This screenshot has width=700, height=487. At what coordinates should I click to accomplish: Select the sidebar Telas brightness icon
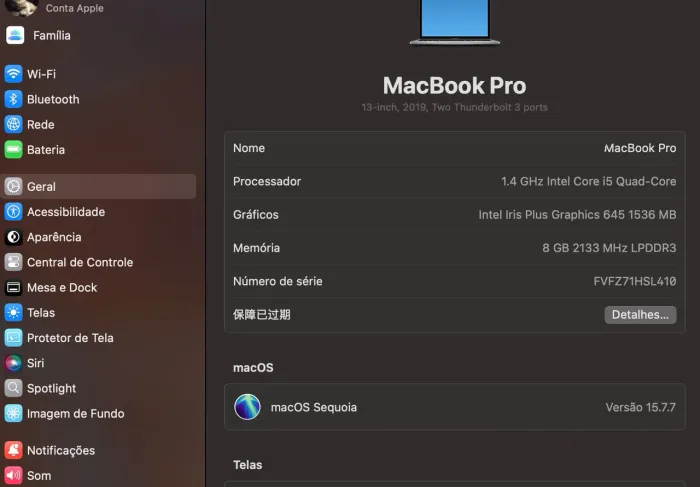pos(13,312)
